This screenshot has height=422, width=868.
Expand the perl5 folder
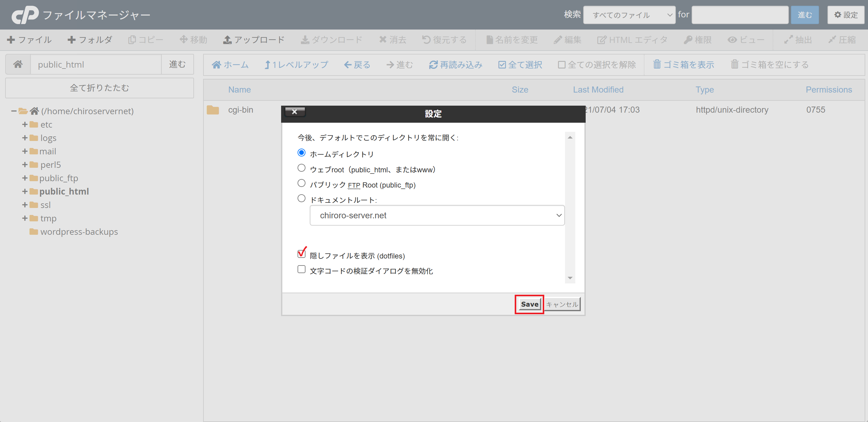coord(25,164)
